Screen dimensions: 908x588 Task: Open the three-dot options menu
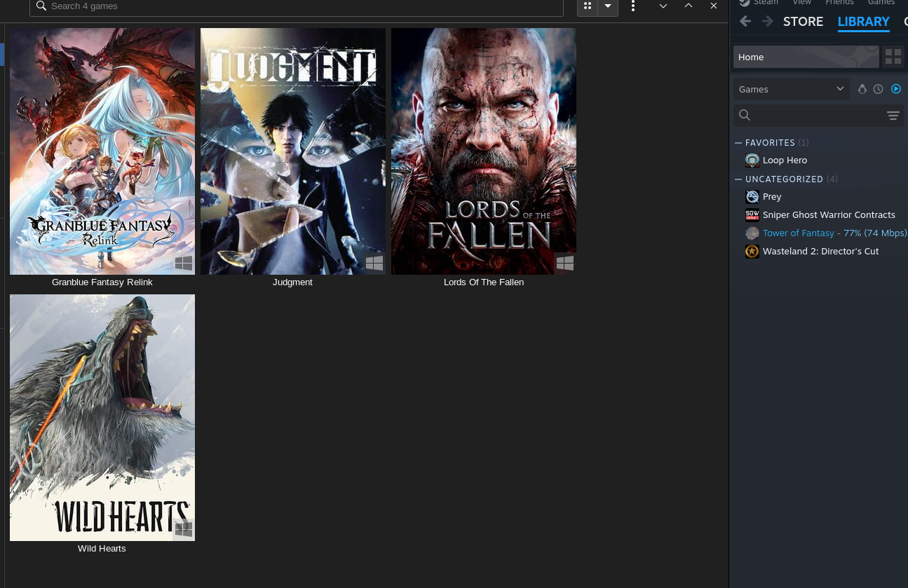633,6
